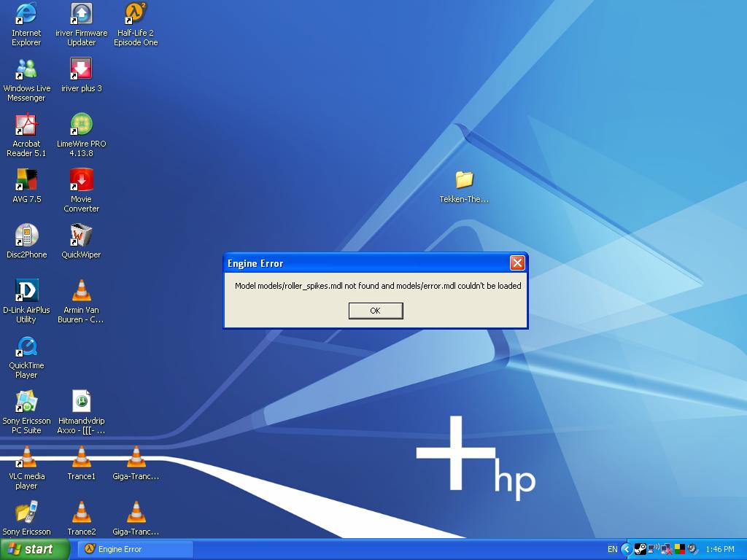Click the disconnected network tray icon

667,549
